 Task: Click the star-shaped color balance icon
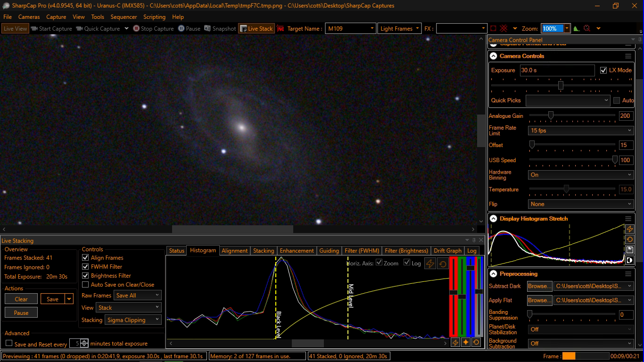[466, 343]
